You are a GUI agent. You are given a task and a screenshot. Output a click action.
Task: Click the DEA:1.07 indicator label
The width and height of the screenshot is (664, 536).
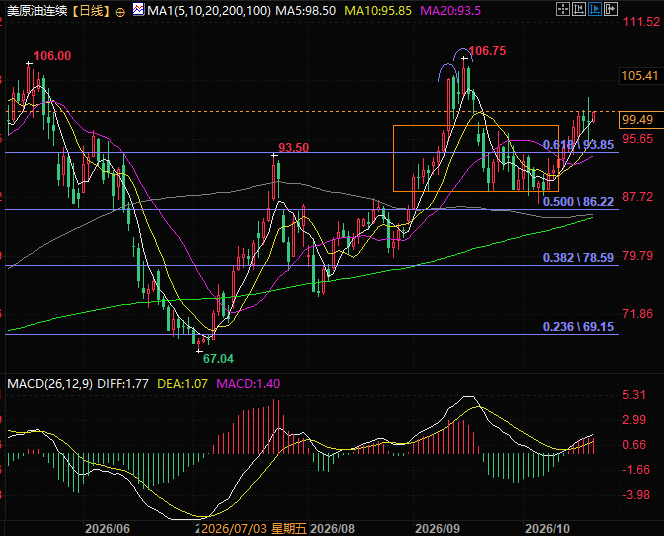pos(183,384)
